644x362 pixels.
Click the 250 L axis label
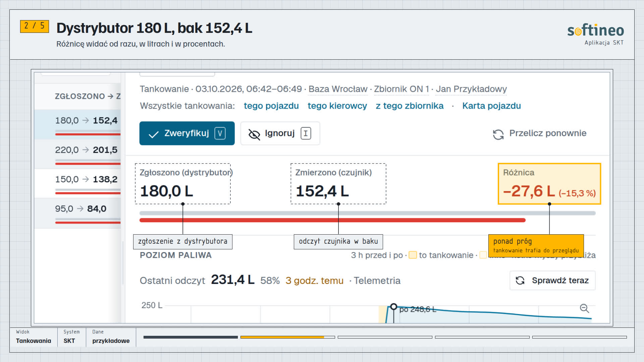click(x=152, y=305)
